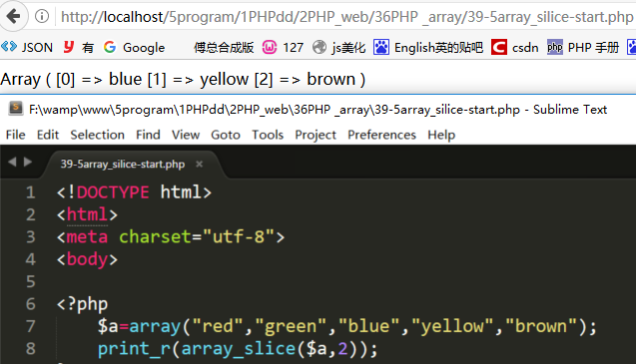Open the 有 bookmark
The image size is (636, 364).
coord(88,48)
